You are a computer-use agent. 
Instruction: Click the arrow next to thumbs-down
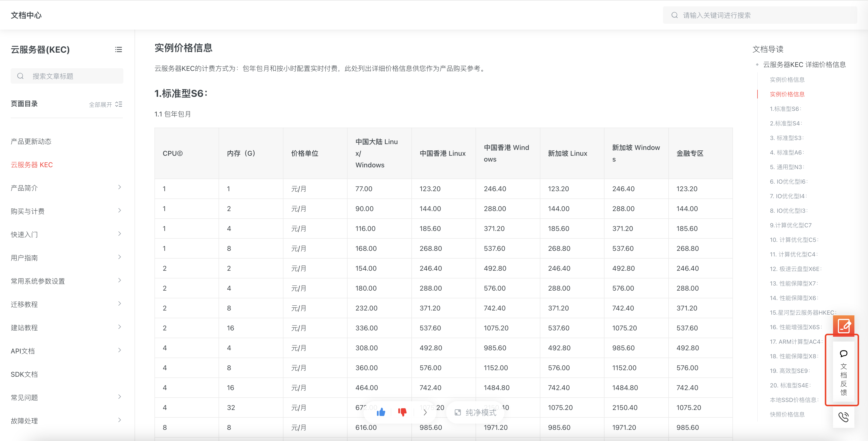click(x=425, y=412)
